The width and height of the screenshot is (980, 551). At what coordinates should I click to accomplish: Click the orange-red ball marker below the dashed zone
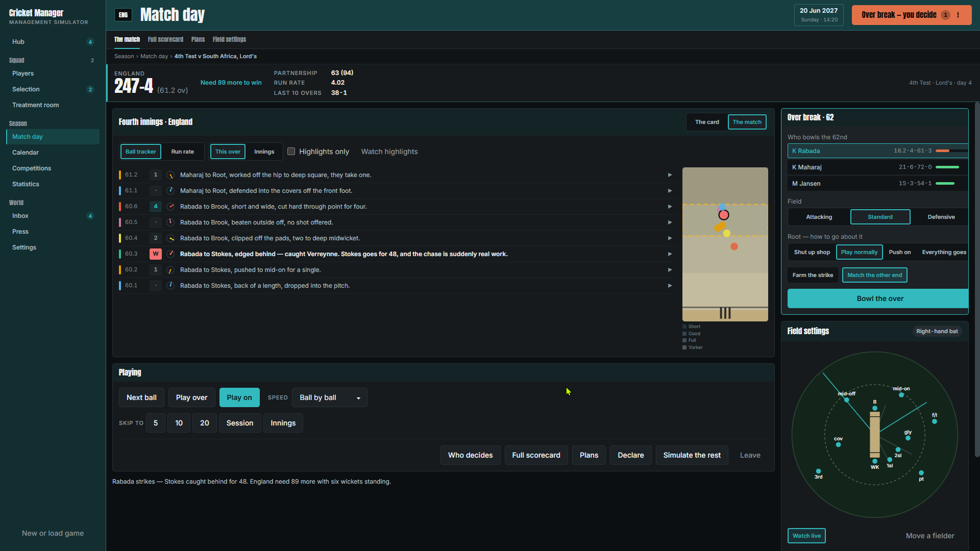[734, 246]
